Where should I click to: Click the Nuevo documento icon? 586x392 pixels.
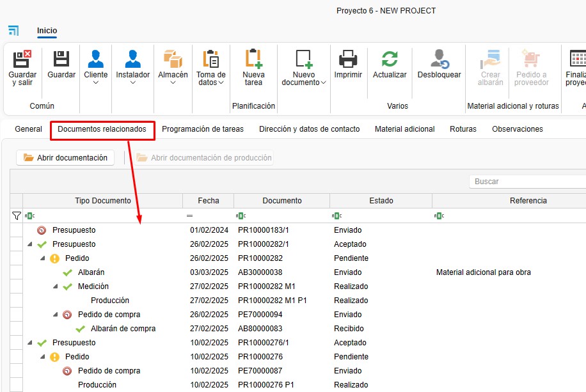coord(304,59)
